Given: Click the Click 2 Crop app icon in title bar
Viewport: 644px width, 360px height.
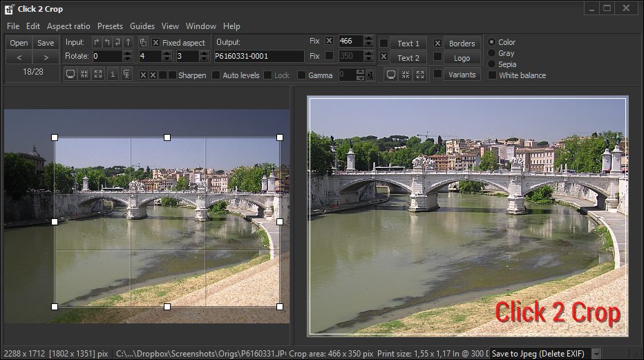Looking at the screenshot, I should (x=10, y=9).
